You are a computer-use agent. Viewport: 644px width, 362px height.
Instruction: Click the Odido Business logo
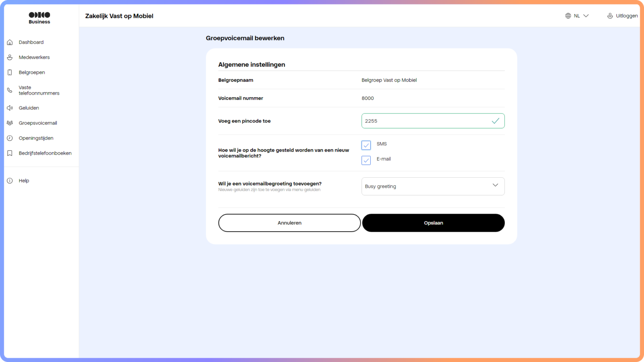(39, 18)
